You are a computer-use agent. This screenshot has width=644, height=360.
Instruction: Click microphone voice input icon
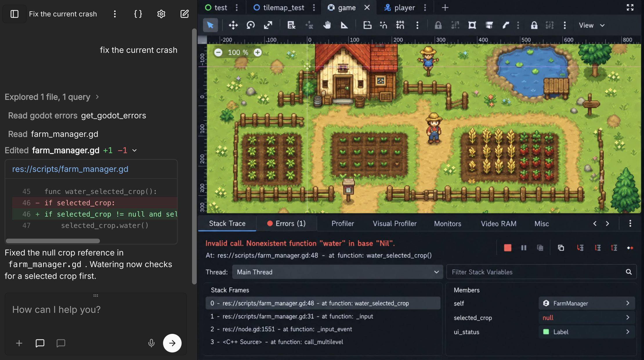point(151,343)
